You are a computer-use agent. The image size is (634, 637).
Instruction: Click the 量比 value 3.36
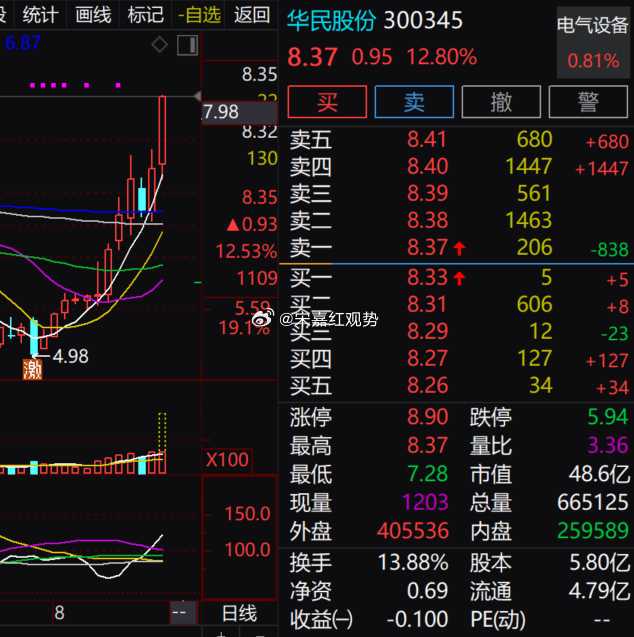click(608, 445)
